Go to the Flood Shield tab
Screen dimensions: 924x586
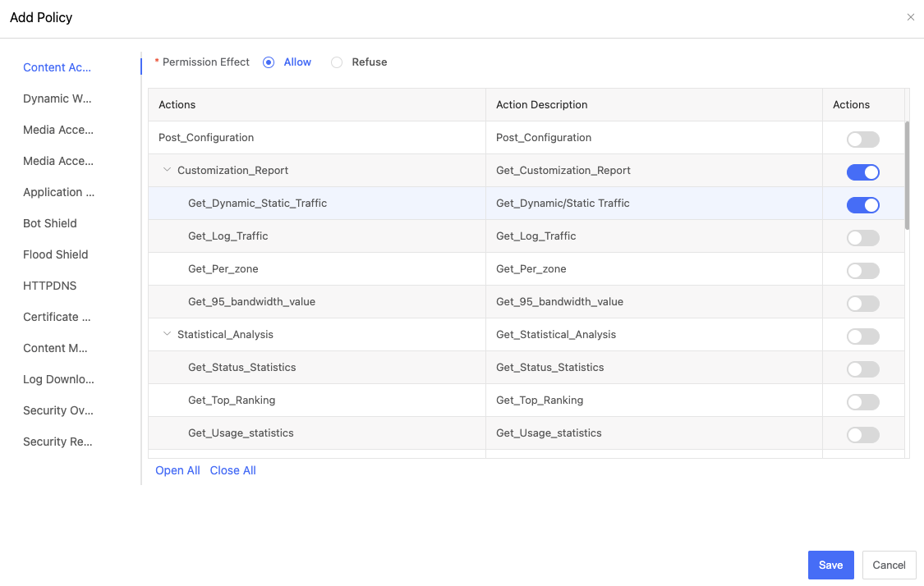(55, 254)
